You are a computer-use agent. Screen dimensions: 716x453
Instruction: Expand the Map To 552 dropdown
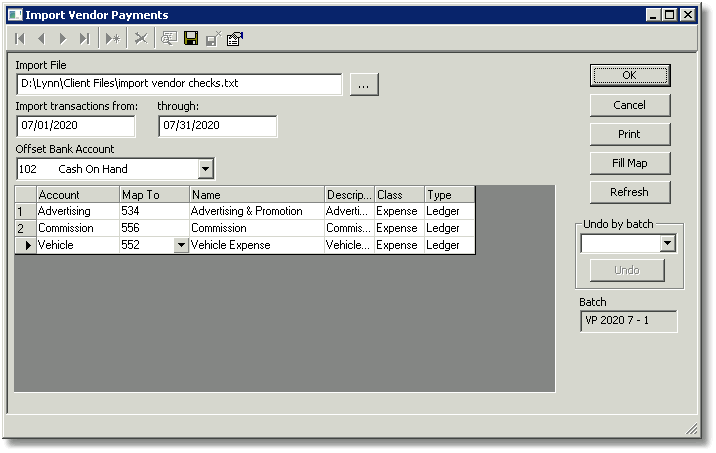pyautogui.click(x=181, y=245)
